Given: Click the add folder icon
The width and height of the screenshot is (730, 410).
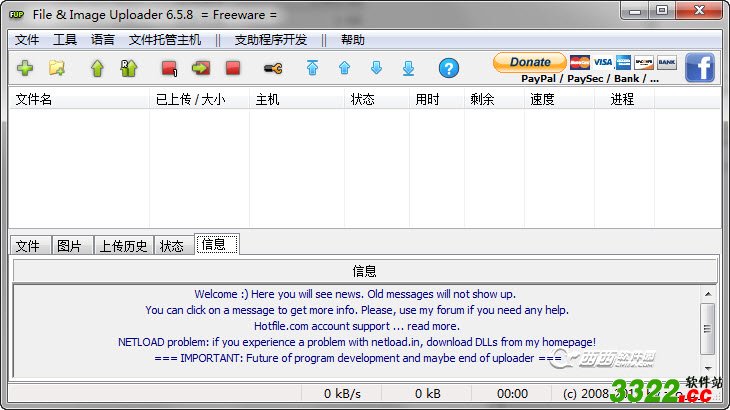Looking at the screenshot, I should pos(57,68).
